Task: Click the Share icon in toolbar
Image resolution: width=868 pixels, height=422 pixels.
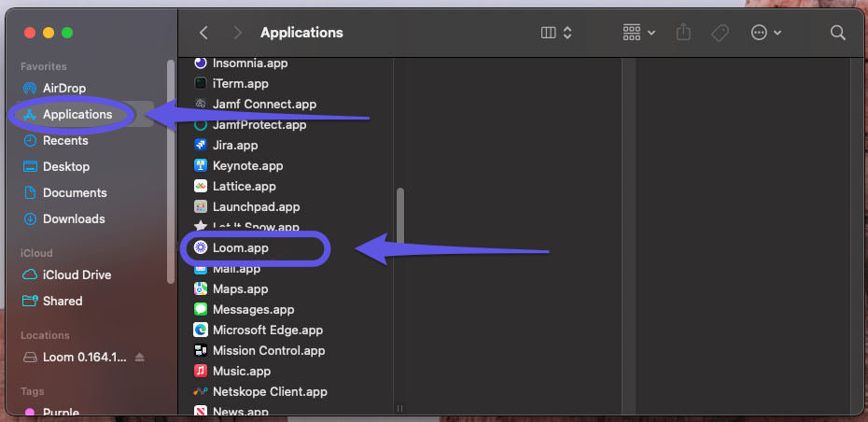Action: click(x=683, y=33)
